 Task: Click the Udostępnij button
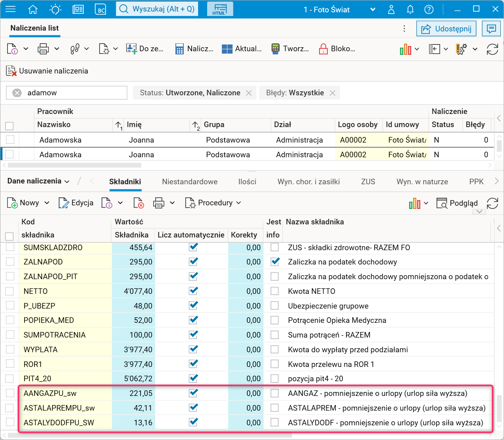point(446,29)
